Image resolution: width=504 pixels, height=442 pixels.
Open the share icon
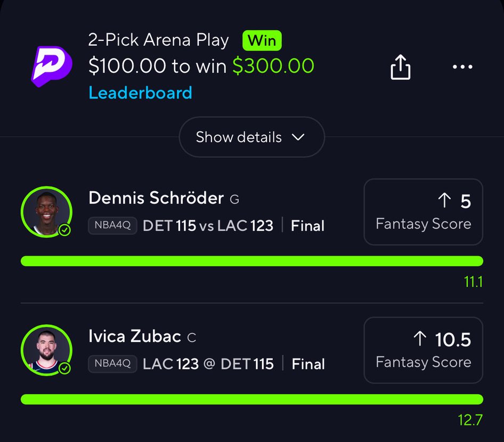point(401,67)
